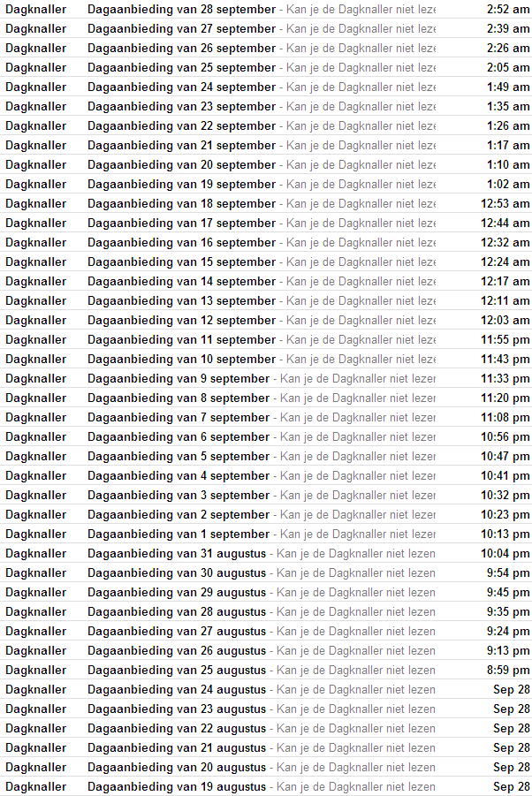Open the Dagaanbieding van 6 september email
This screenshot has height=796, width=532.
tap(266, 436)
